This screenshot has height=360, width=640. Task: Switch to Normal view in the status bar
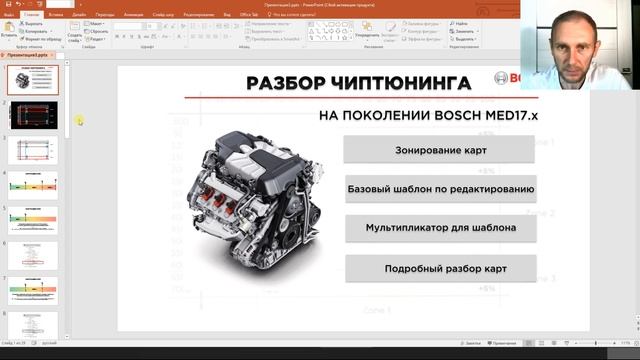click(x=529, y=343)
